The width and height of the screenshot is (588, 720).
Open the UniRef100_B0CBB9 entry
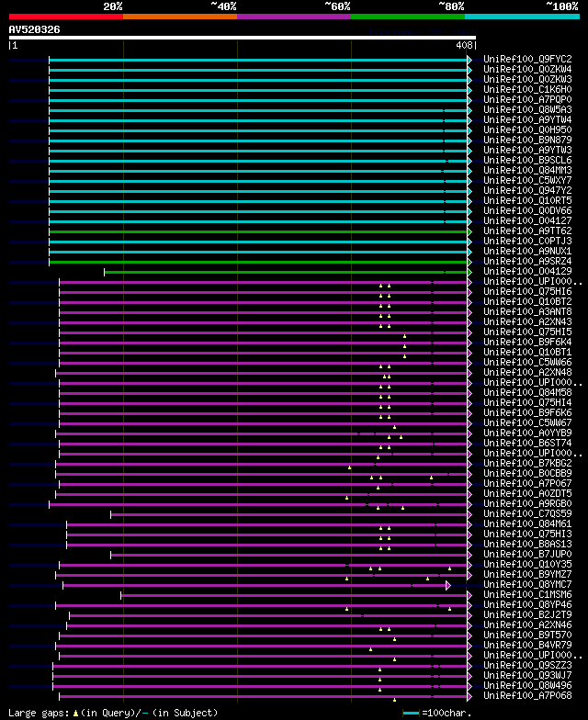pos(527,474)
